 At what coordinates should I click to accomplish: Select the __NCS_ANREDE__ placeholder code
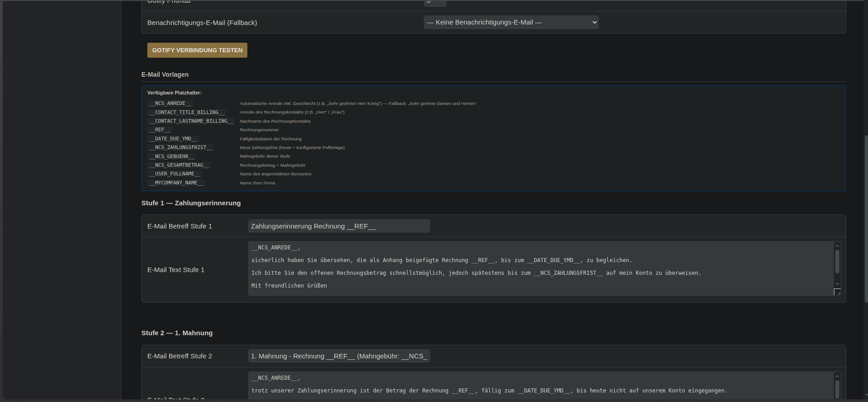pos(170,104)
